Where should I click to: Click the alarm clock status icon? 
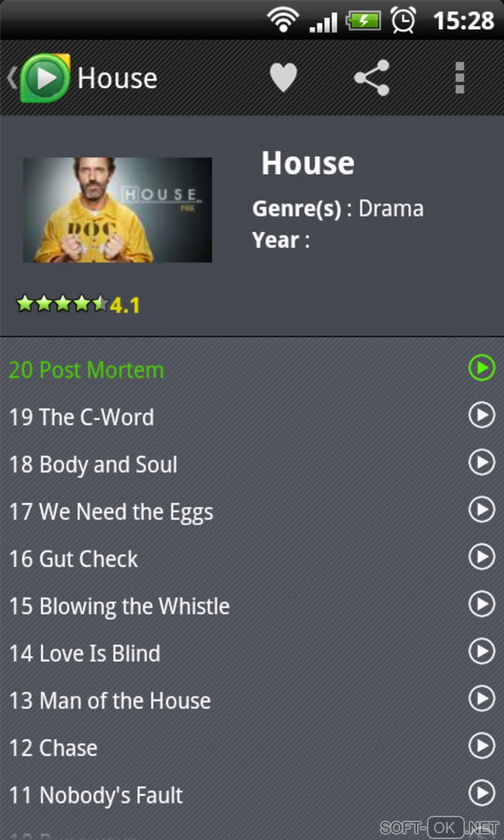[x=403, y=21]
